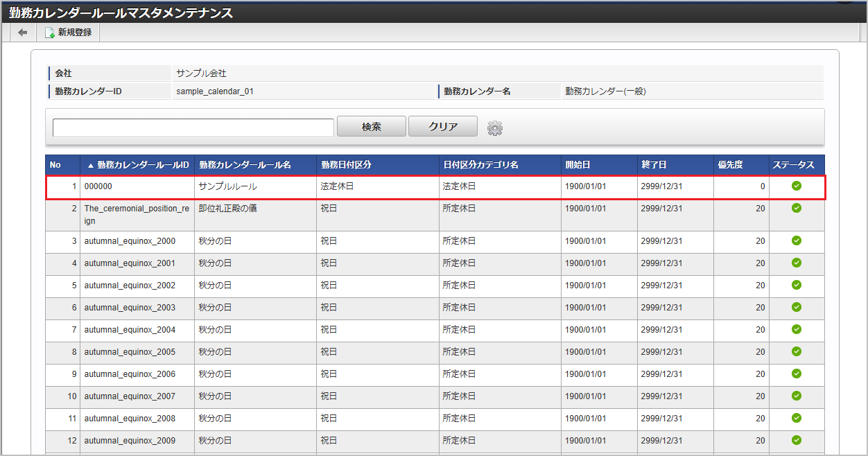This screenshot has width=868, height=456.
Task: Click the 優先度 column header
Action: coord(730,165)
